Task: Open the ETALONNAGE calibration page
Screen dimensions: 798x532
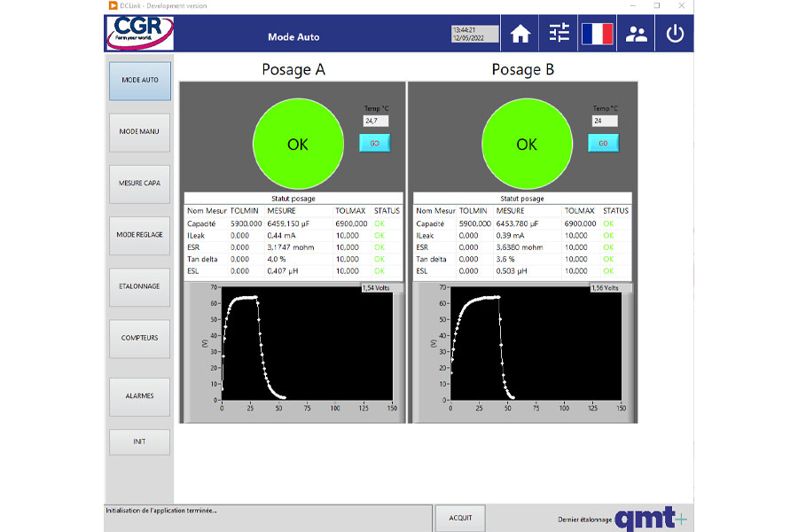Action: click(x=139, y=286)
